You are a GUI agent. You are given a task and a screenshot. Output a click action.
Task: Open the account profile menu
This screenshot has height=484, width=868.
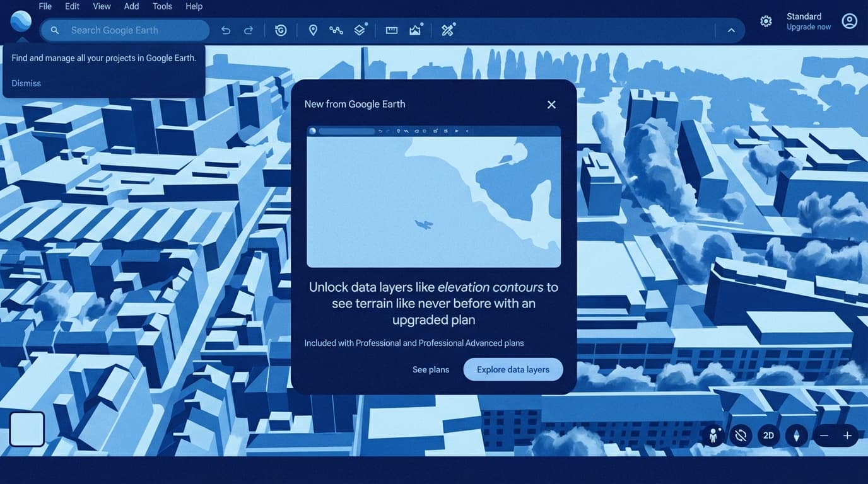[850, 21]
